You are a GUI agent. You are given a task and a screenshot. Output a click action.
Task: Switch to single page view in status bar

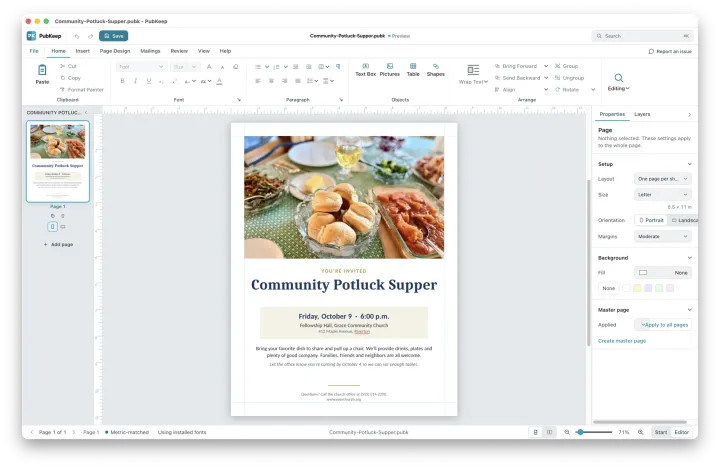point(535,432)
